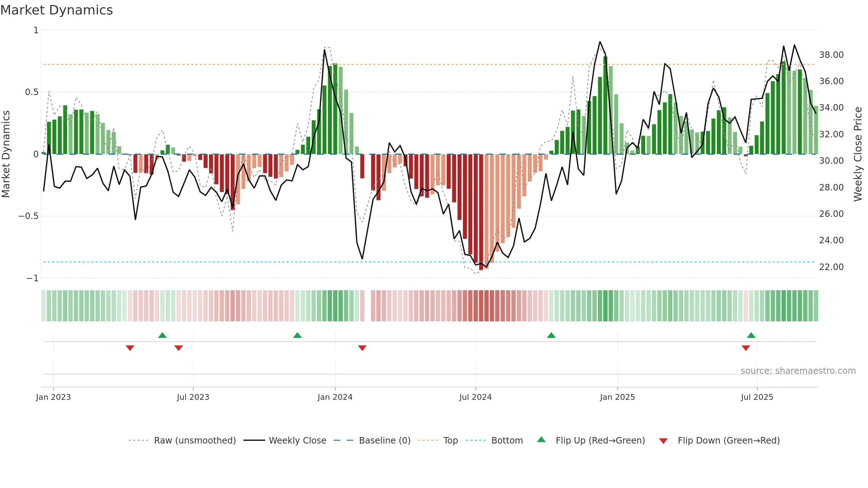
Task: Click the 36.00 price axis label
Action: tap(831, 81)
